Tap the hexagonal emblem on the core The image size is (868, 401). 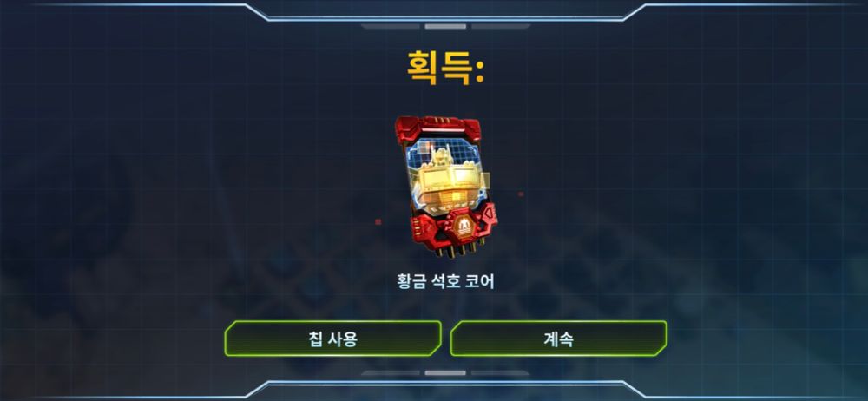tap(462, 225)
